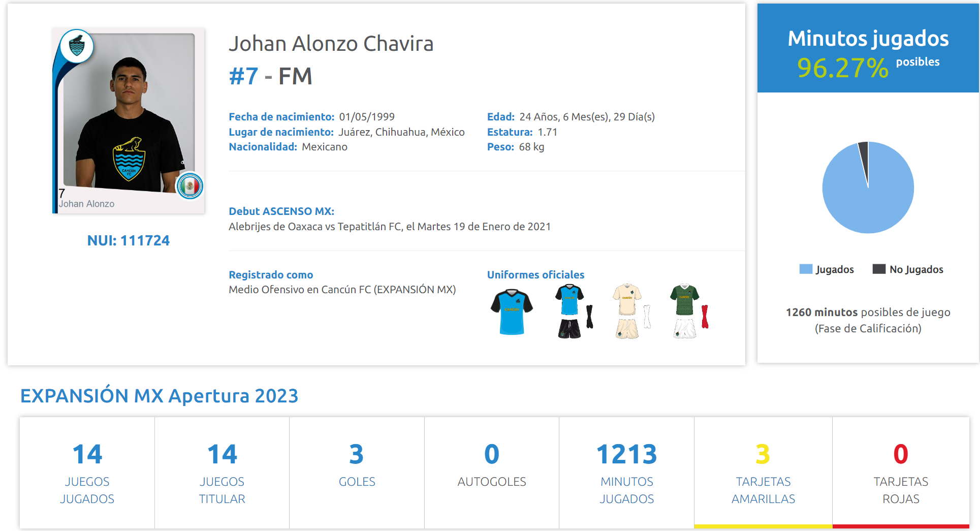Click the EXPANSIÓN MX Apertura 2023 heading
This screenshot has height=531, width=980.
click(159, 396)
